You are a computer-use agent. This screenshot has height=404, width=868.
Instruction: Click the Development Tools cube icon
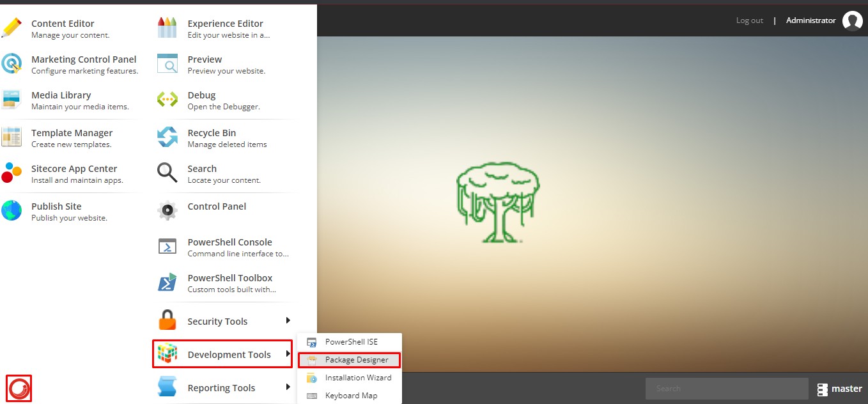(167, 353)
